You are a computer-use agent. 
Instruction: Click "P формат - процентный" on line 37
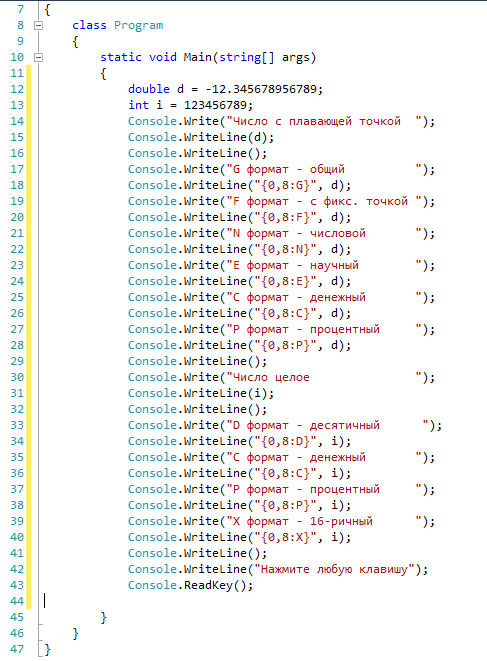tap(324, 490)
